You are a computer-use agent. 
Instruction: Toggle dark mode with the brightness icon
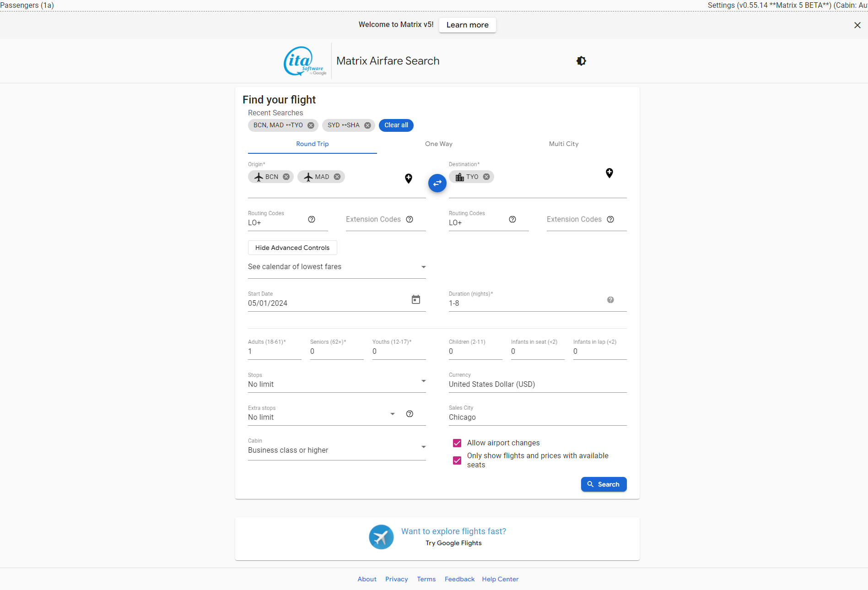pyautogui.click(x=581, y=61)
